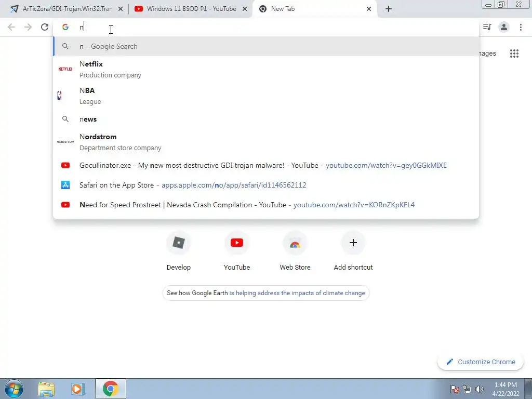This screenshot has width=532, height=399.
Task: Click the browser forward arrow
Action: tap(28, 27)
